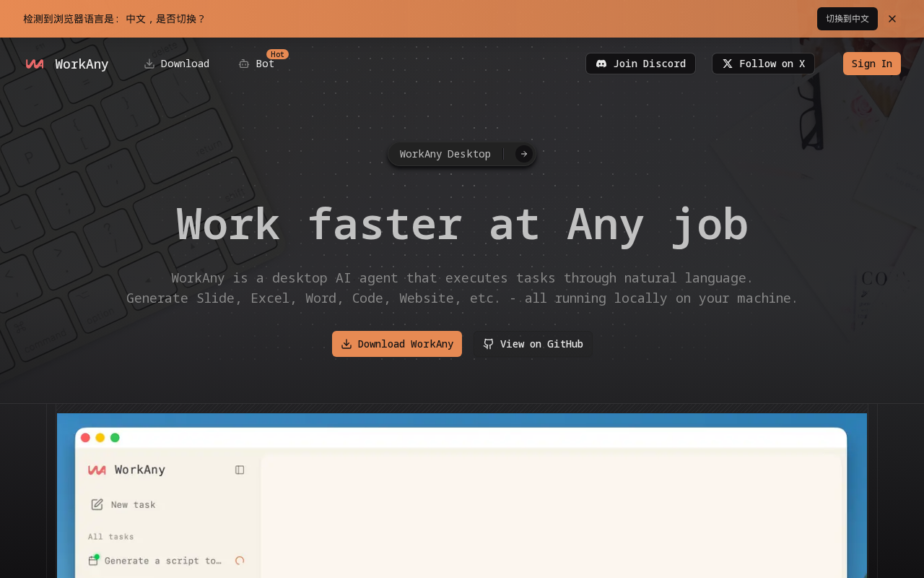
Task: Select the Generate a script task item
Action: pos(166,561)
